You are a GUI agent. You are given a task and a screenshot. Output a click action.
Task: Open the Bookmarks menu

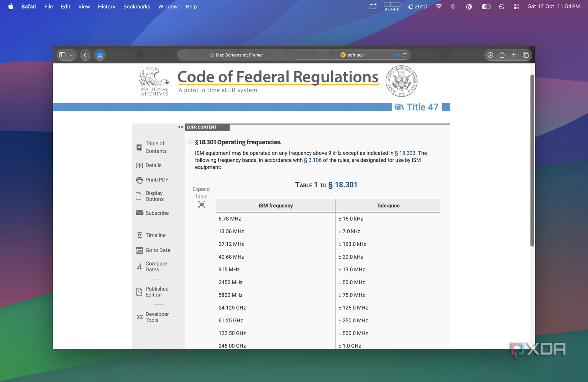coord(137,6)
